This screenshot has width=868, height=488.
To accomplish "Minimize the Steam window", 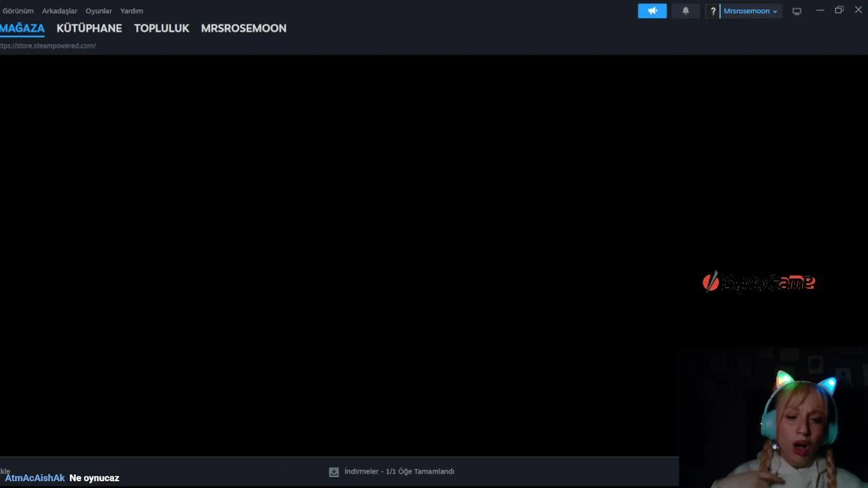I will (820, 10).
